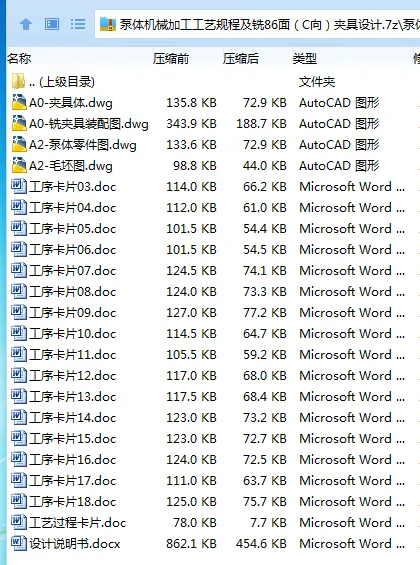The height and width of the screenshot is (565, 420).
Task: Sort by the 类型 column header
Action: tap(305, 58)
